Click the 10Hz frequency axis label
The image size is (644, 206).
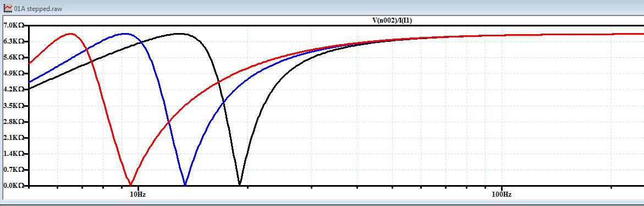[x=138, y=194]
